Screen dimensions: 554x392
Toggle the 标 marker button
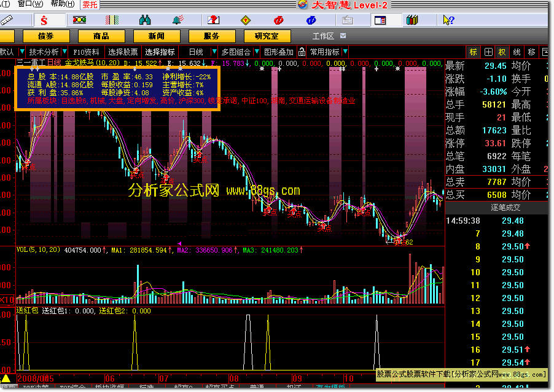(x=473, y=52)
